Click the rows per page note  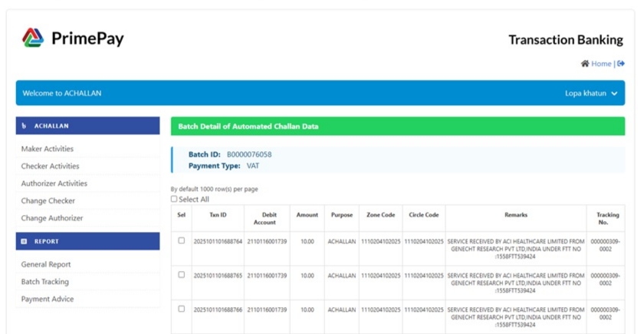(x=215, y=189)
